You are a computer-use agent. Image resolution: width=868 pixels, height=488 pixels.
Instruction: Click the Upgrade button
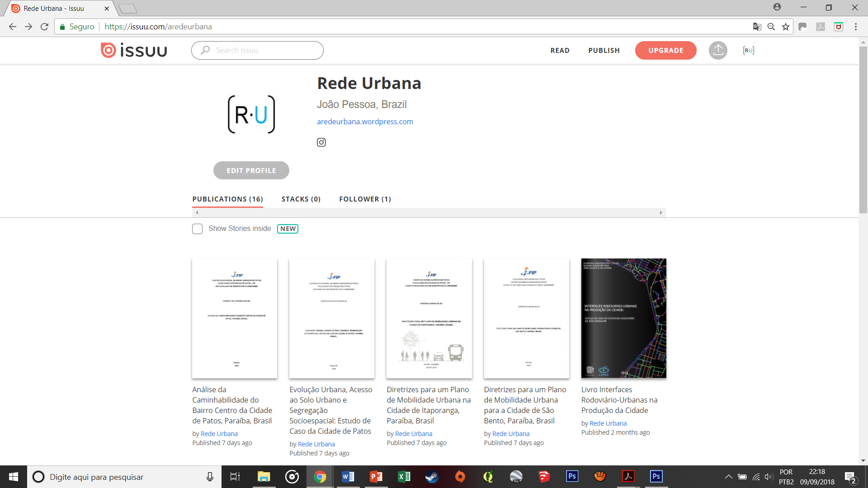pyautogui.click(x=665, y=50)
